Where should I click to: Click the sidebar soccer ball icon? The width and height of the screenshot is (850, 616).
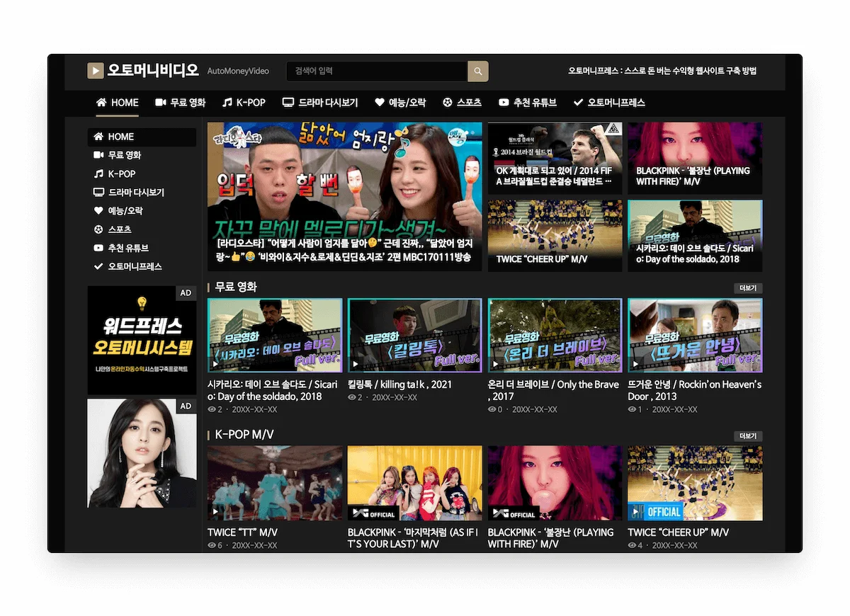click(x=98, y=229)
